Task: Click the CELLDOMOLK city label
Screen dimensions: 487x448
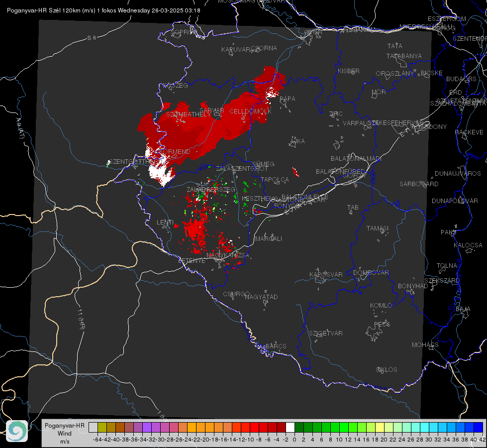Action: click(250, 112)
